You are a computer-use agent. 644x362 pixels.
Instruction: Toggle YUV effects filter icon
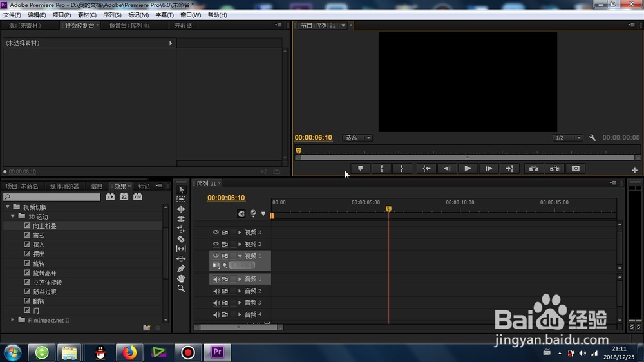coord(138,197)
